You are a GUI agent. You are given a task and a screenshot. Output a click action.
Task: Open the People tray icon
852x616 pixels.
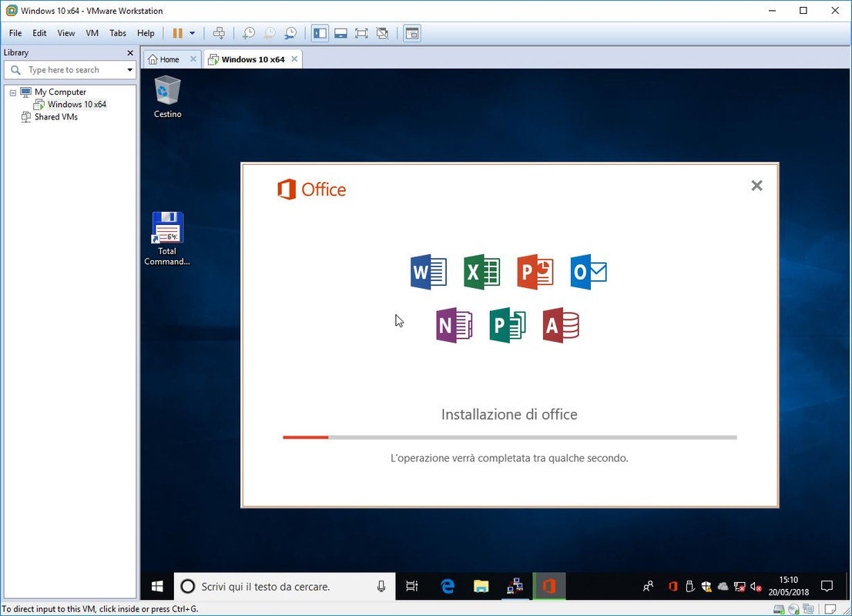point(648,586)
